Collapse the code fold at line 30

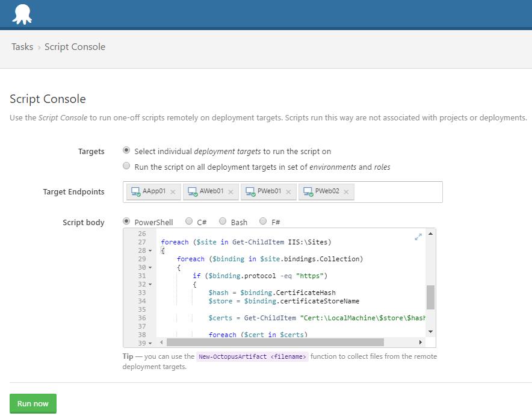[150, 267]
